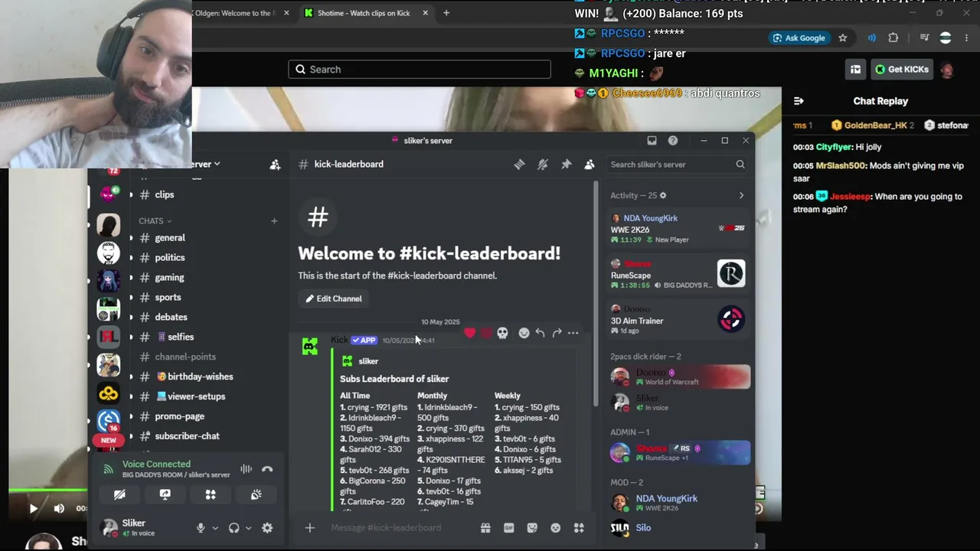This screenshot has width=980, height=551.
Task: Click RuneScape game logo thumbnail
Action: tap(731, 274)
